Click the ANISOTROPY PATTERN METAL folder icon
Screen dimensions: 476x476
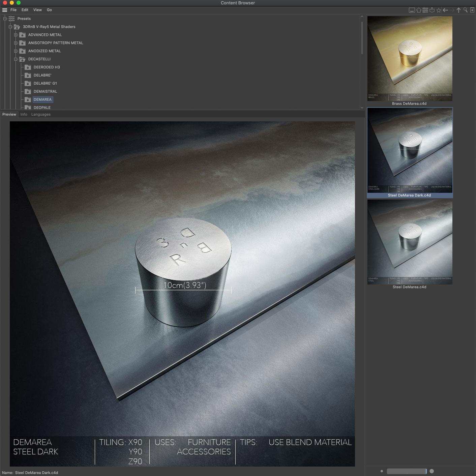[22, 43]
